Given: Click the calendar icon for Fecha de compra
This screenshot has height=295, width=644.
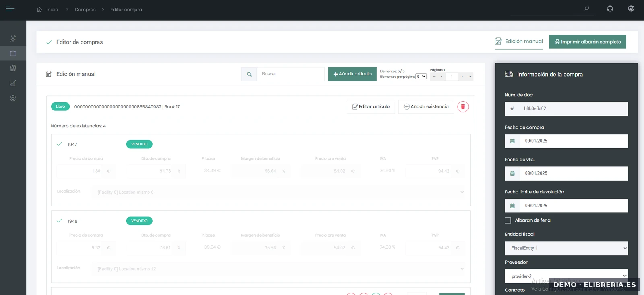Looking at the screenshot, I should click(512, 141).
